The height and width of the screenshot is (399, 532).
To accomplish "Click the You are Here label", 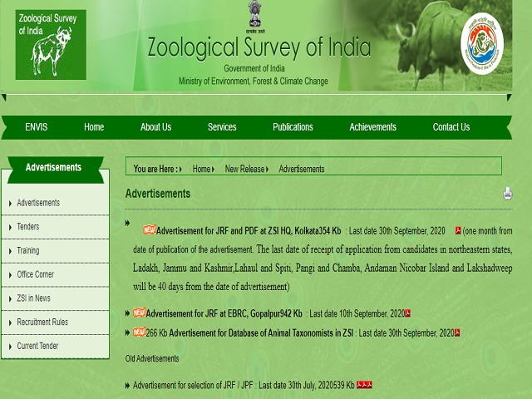I will tap(155, 169).
